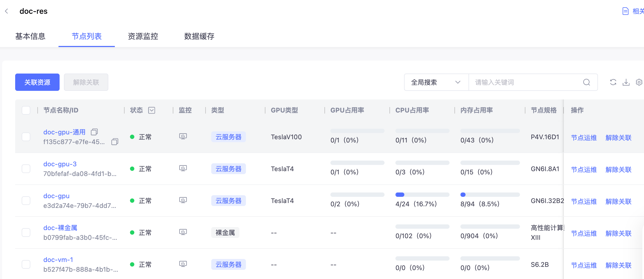Open the 资源监控 tab
Viewport: 644px width, 279px height.
tap(143, 36)
